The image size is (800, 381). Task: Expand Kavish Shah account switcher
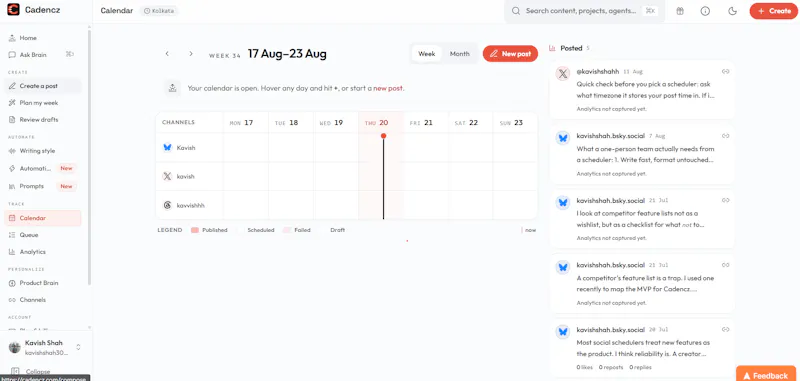[x=78, y=347]
